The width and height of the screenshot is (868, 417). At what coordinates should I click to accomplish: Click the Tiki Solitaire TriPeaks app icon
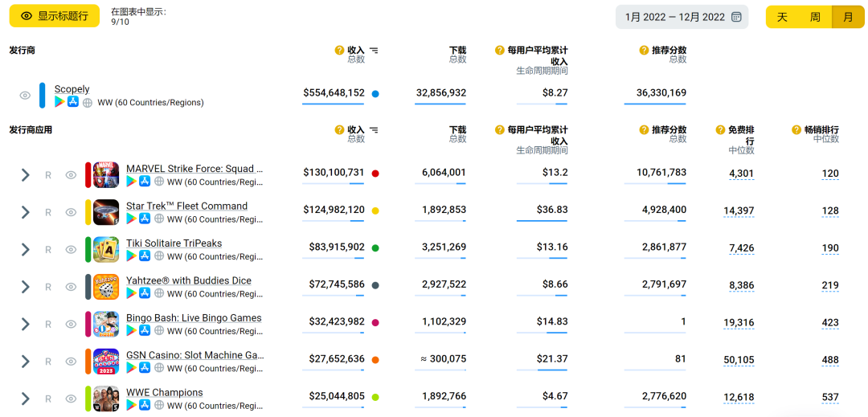(106, 249)
